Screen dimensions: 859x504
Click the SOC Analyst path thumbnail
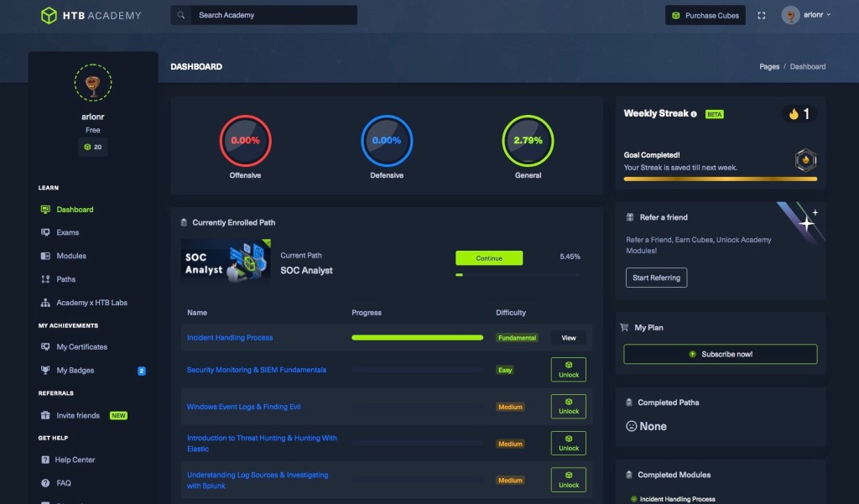click(226, 260)
